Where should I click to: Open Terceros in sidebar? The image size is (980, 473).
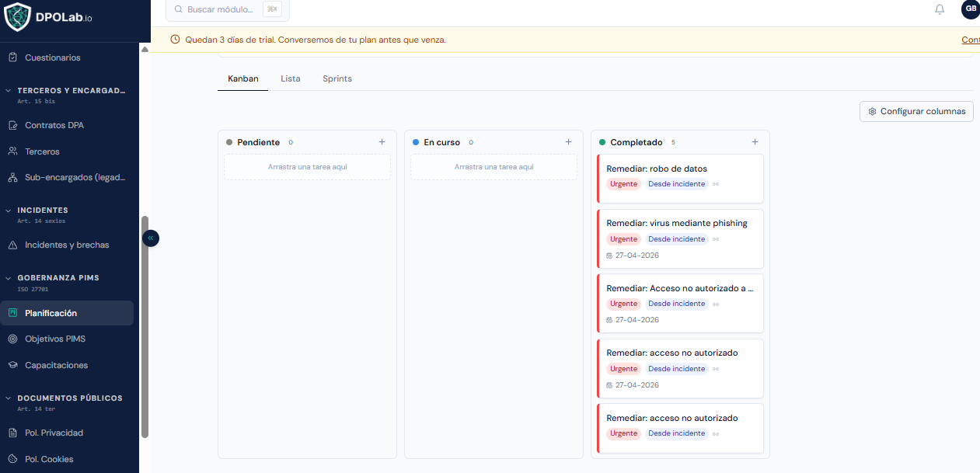[x=67, y=151]
